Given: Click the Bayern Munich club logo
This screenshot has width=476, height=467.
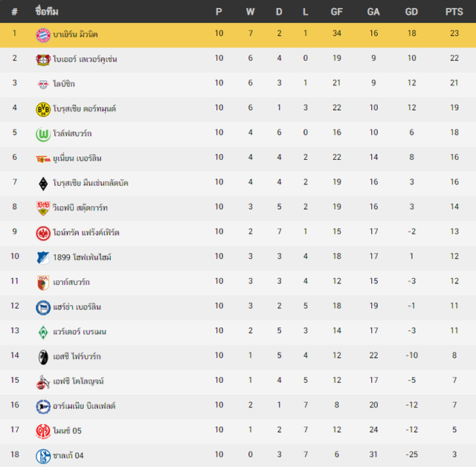Looking at the screenshot, I should [x=43, y=35].
